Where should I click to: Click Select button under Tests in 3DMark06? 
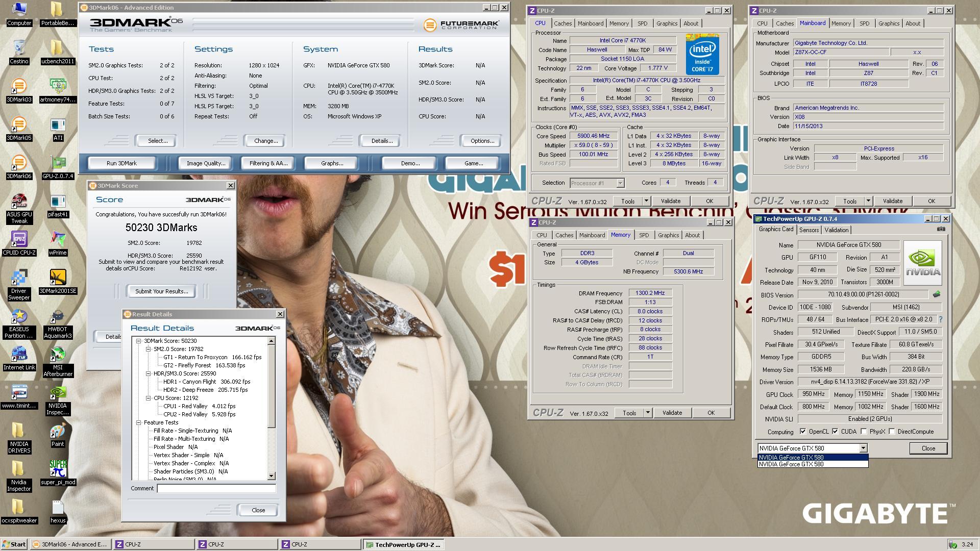coord(158,141)
